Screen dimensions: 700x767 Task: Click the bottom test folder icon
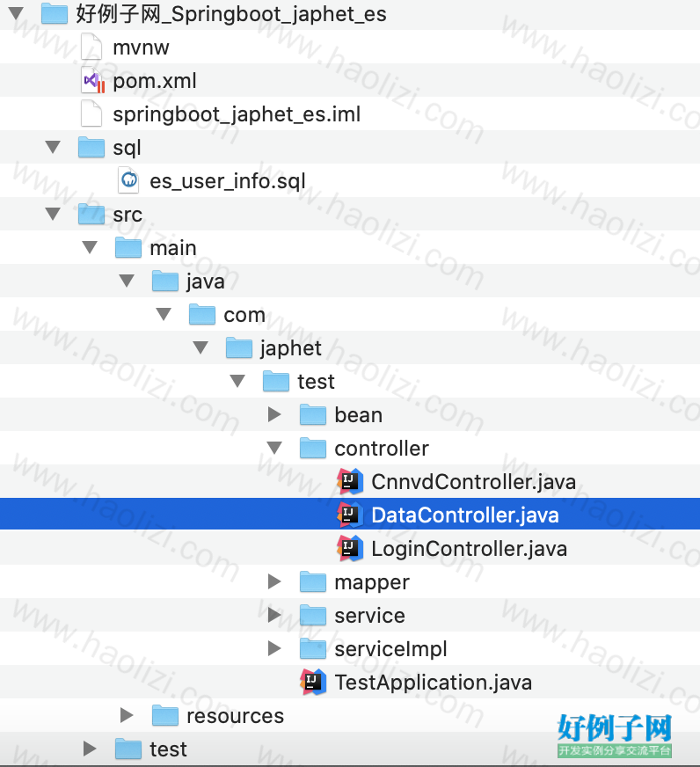click(x=128, y=749)
